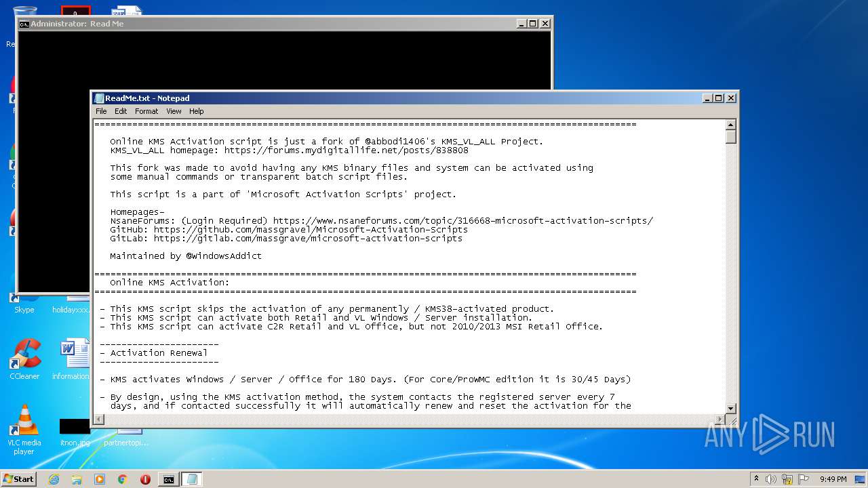Open CCleaner desktop shortcut
The image size is (868, 488).
(24, 359)
